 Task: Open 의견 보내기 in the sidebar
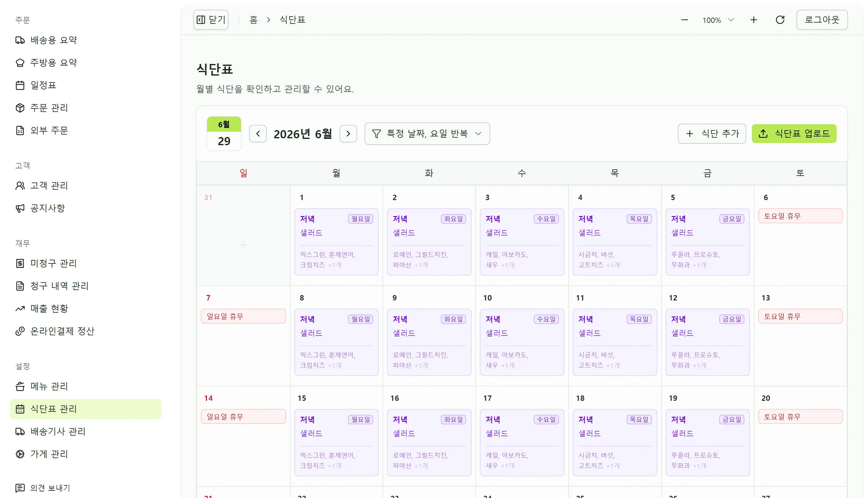click(86, 488)
